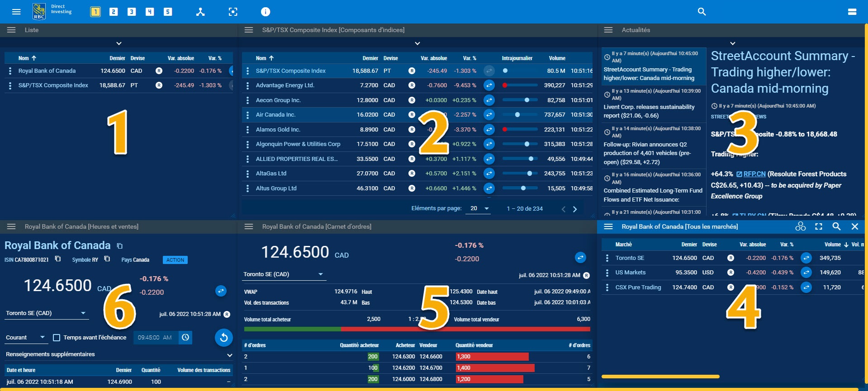Click the horizontal scrollbar in Tous les marchés

coord(660,376)
